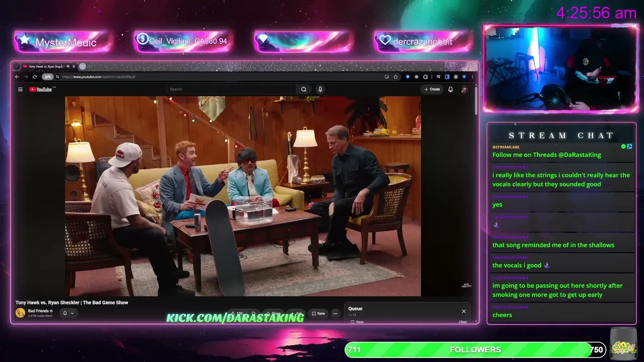Screen dimensions: 644x362
Task: Click the clock showing 4:25:56 am
Action: [x=597, y=13]
